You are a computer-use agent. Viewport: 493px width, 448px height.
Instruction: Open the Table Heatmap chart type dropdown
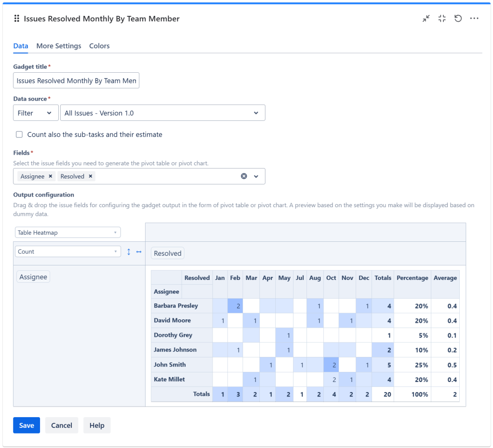67,232
